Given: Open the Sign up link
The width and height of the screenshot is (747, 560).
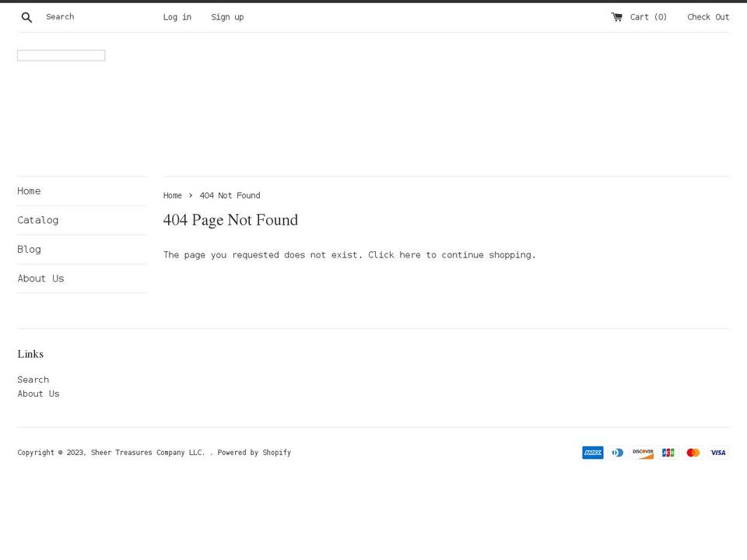Looking at the screenshot, I should click(x=227, y=17).
